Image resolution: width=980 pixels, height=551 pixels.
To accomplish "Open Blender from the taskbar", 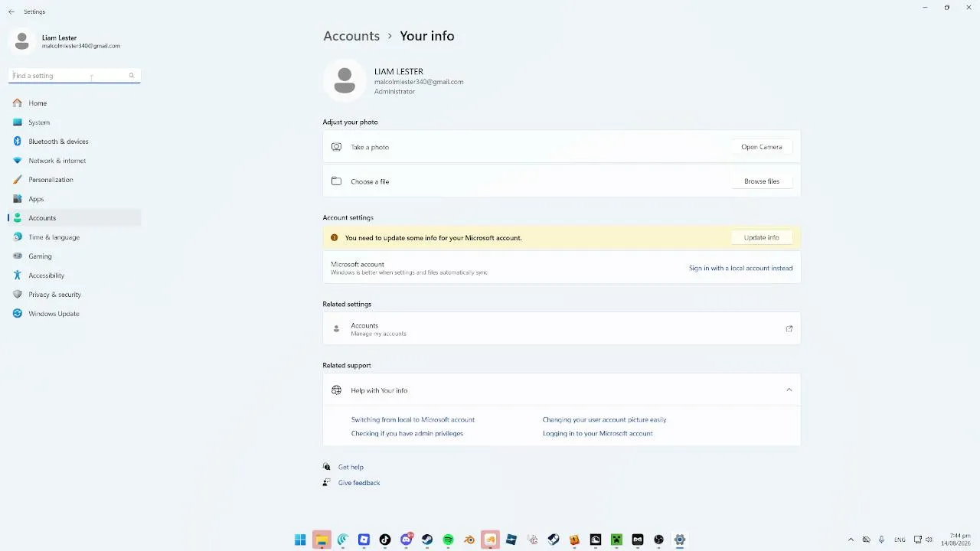I will pyautogui.click(x=469, y=540).
